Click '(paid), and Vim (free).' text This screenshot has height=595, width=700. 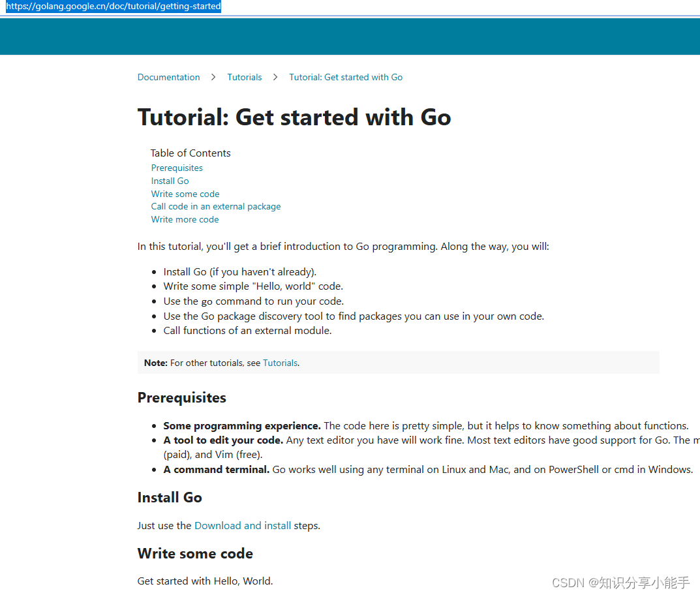213,455
